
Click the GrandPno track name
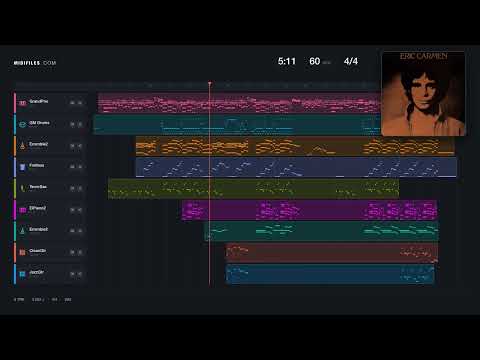(39, 101)
